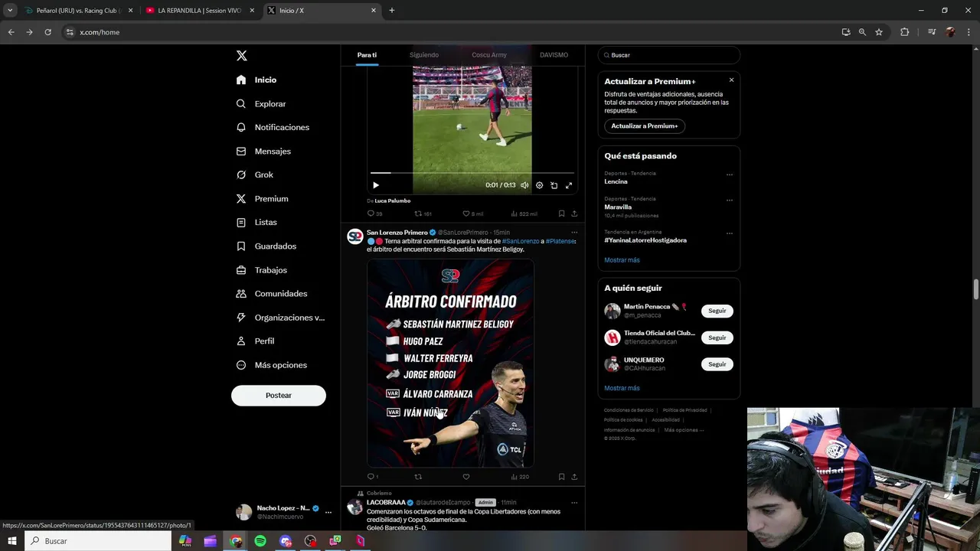Open the account menu for Nacho Lopez
This screenshot has width=980, height=551.
coord(284,512)
